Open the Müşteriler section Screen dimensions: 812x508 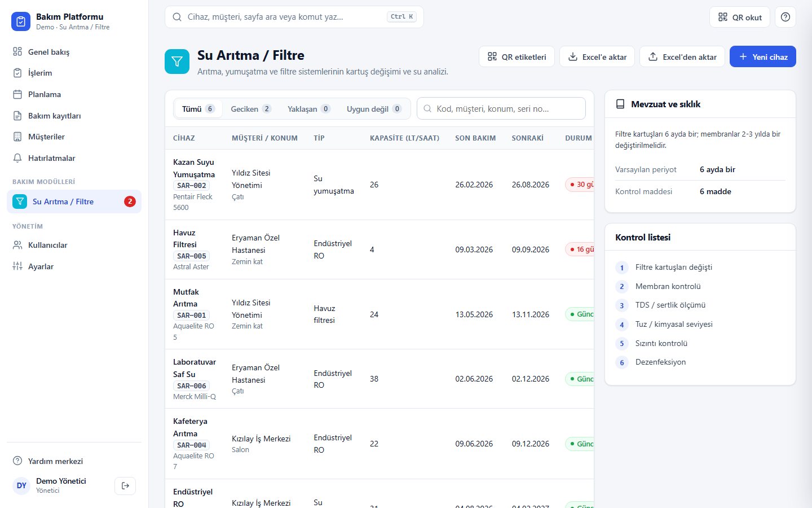click(x=74, y=137)
